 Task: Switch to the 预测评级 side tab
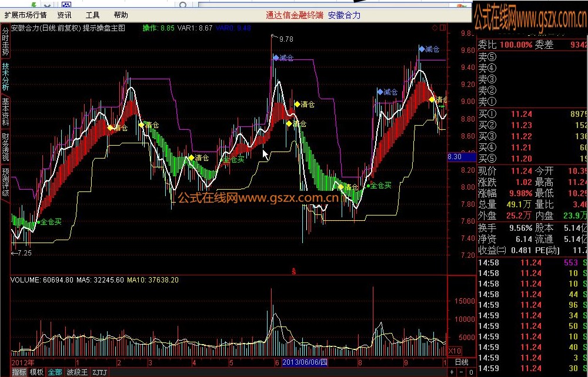[x=5, y=182]
